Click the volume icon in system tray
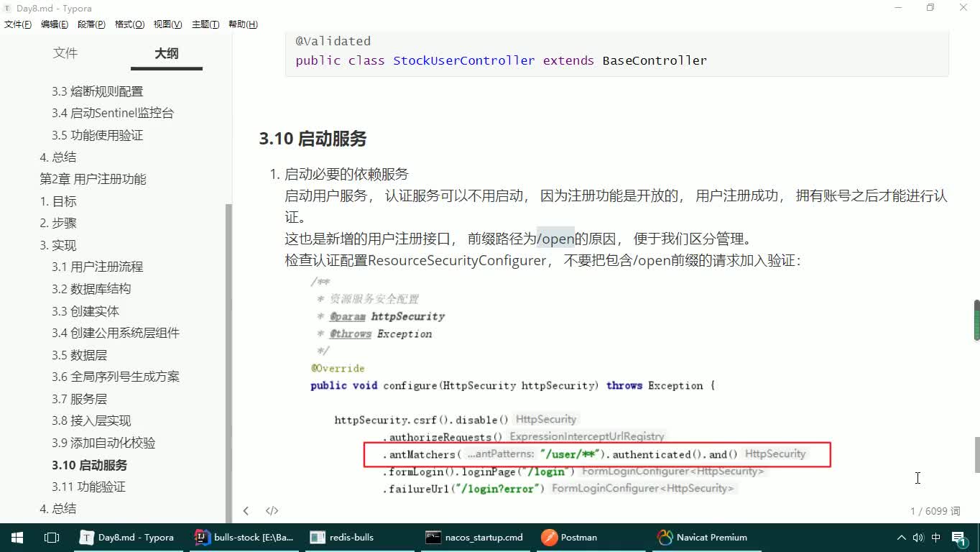 [918, 538]
